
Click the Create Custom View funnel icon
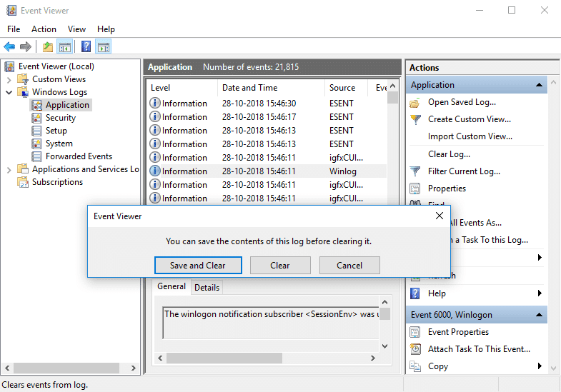[415, 119]
